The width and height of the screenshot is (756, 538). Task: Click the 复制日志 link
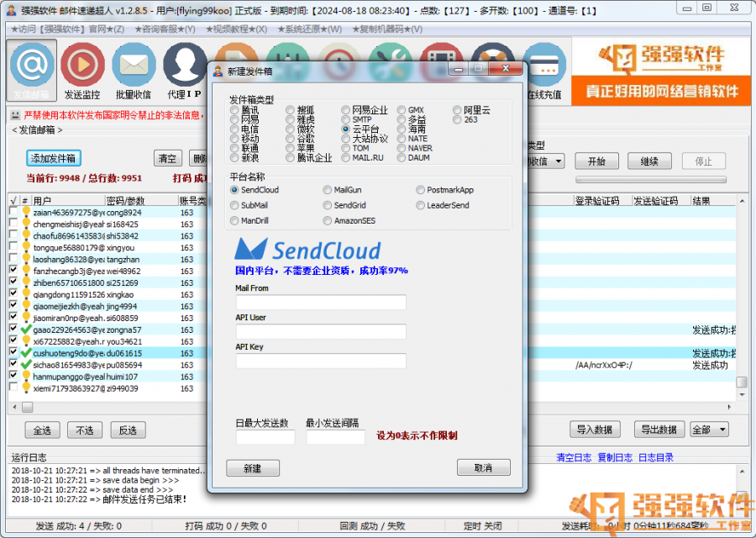pos(615,457)
